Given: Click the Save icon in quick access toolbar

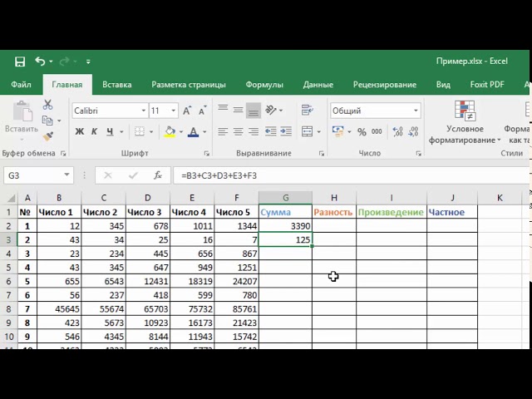Looking at the screenshot, I should coord(20,62).
